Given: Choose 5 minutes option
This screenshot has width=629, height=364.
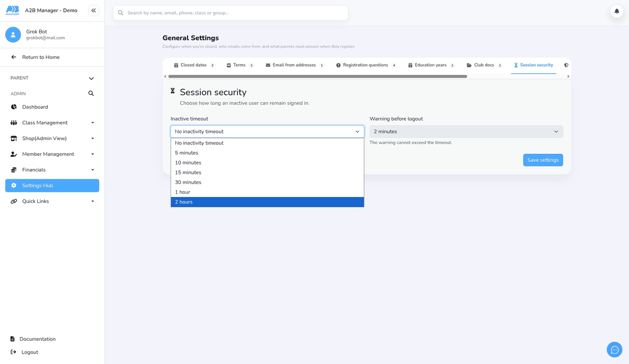Looking at the screenshot, I should (267, 153).
